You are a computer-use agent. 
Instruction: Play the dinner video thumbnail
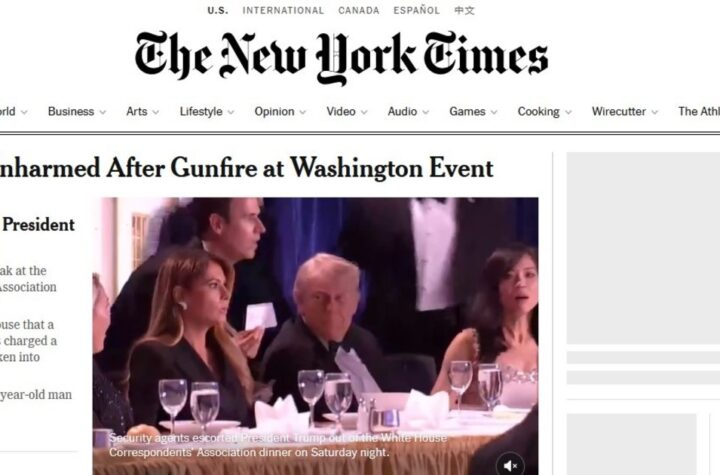coord(315,336)
